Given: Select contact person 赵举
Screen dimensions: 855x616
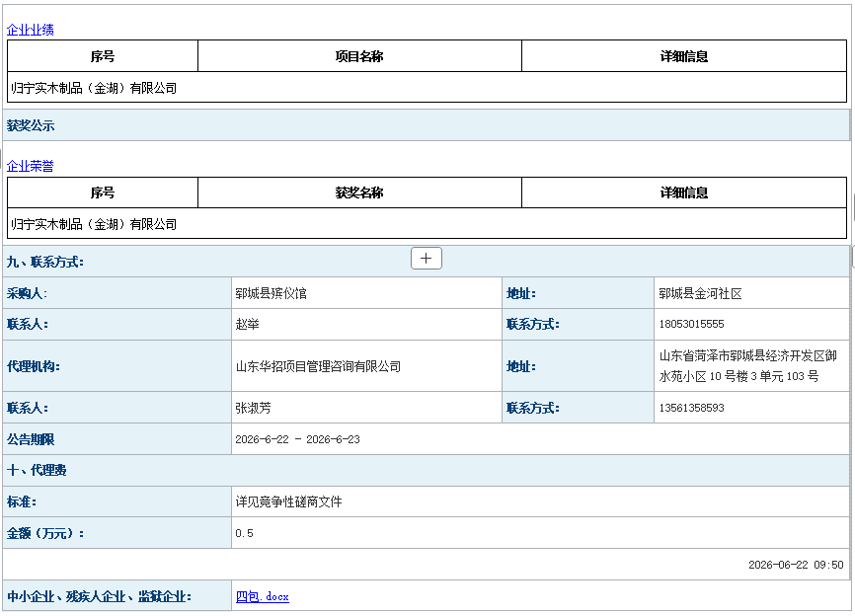Looking at the screenshot, I should pyautogui.click(x=247, y=324).
